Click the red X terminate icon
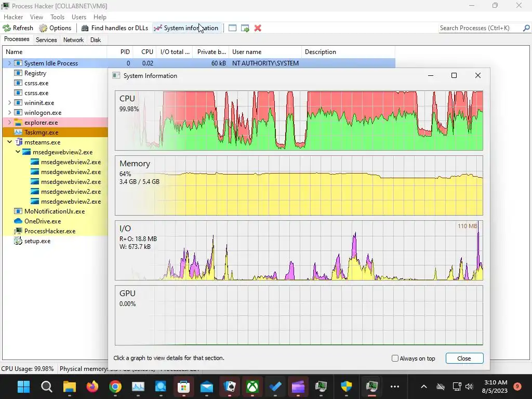 258,28
